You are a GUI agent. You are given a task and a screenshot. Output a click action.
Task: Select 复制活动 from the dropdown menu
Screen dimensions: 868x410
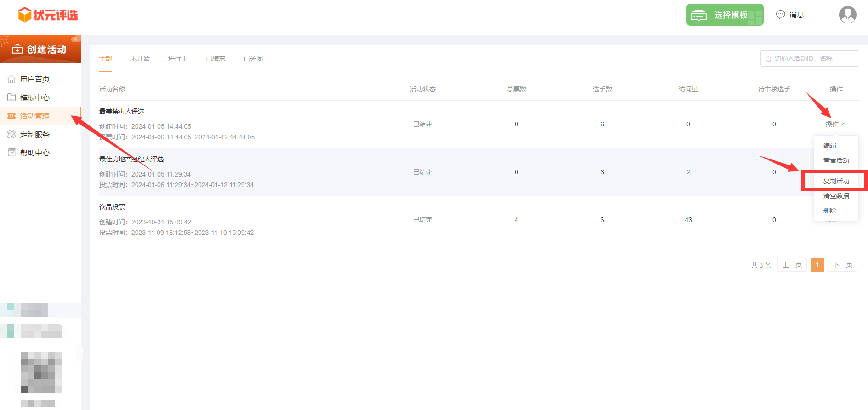836,181
